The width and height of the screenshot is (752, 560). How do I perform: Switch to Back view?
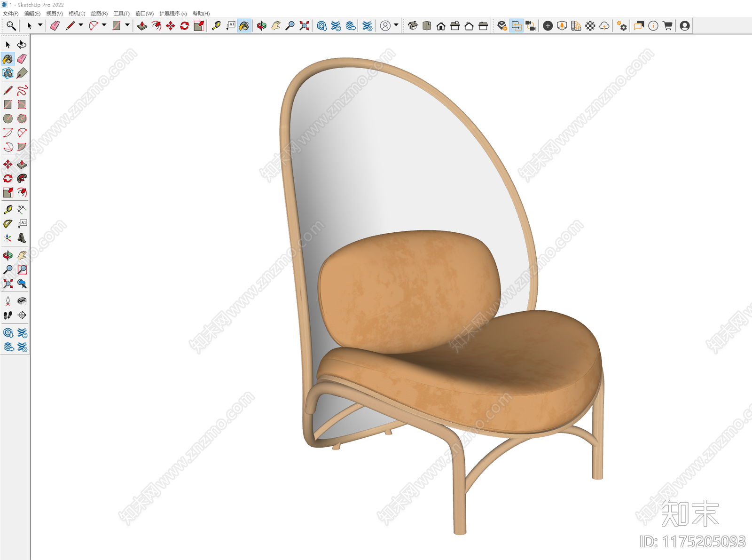[469, 26]
